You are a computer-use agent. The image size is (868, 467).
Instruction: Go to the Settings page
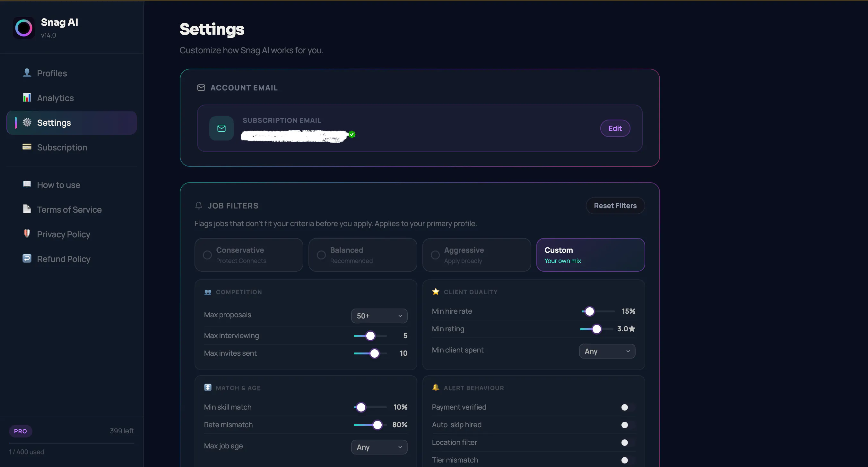click(72, 123)
